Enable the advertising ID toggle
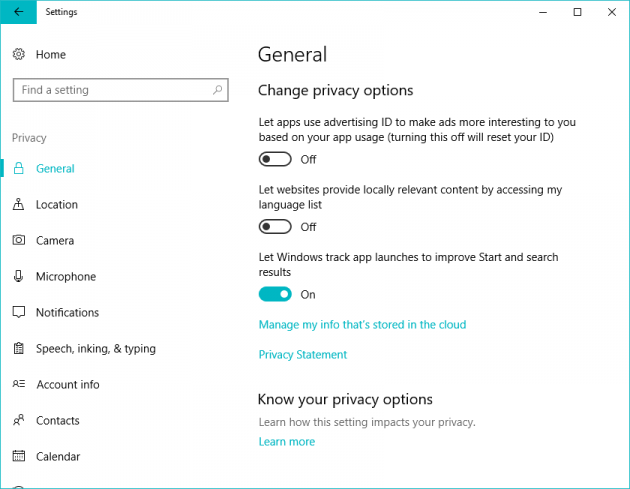 click(275, 160)
